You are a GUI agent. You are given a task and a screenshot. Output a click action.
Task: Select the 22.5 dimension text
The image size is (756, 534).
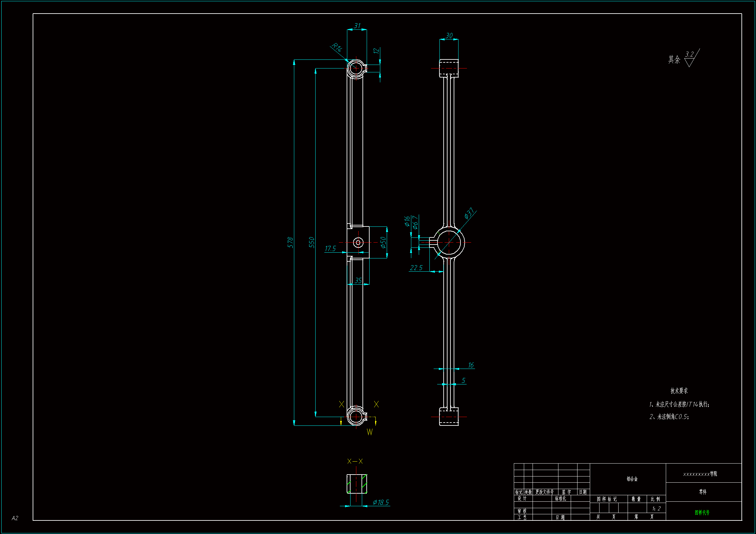[x=416, y=268]
